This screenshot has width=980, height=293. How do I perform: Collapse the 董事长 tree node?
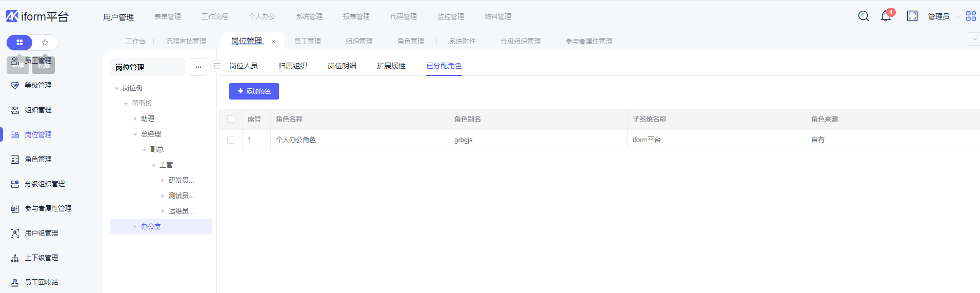126,104
